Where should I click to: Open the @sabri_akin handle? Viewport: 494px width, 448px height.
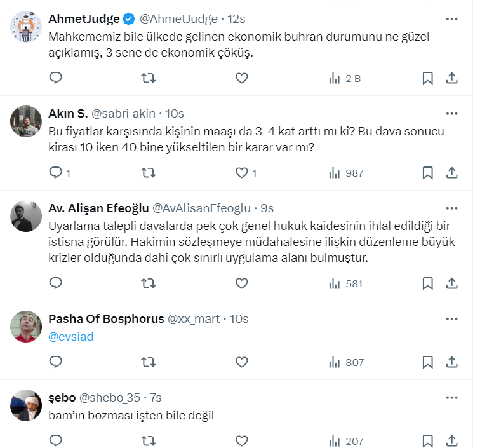[x=124, y=114]
